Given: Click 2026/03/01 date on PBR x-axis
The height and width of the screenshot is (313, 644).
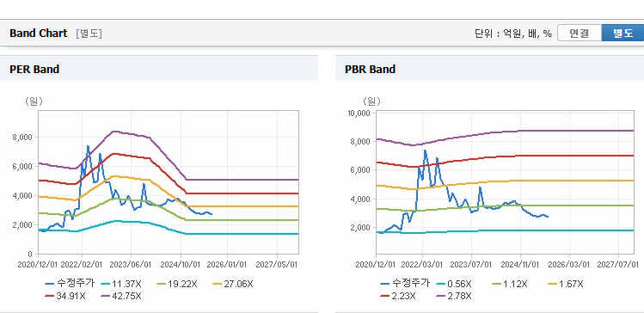Looking at the screenshot, I should (570, 264).
